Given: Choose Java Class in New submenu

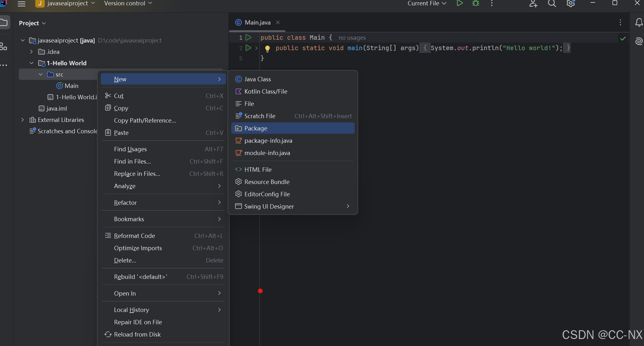Looking at the screenshot, I should tap(257, 79).
